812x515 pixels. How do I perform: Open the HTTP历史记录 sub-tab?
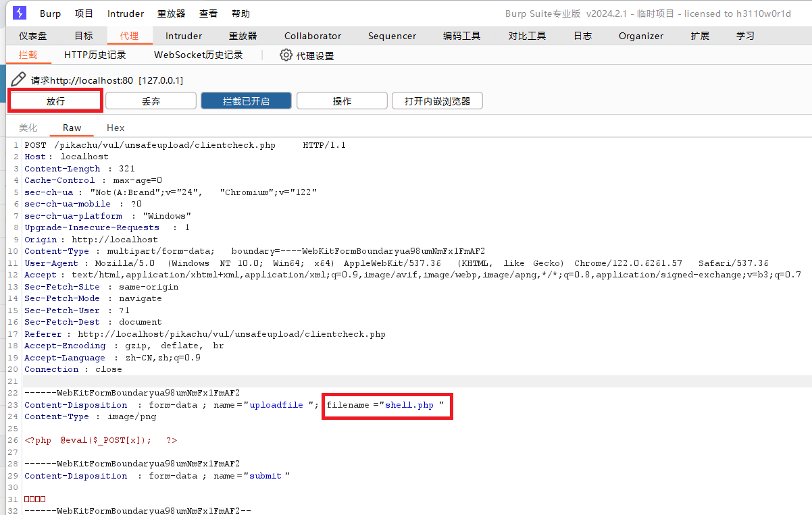[95, 55]
